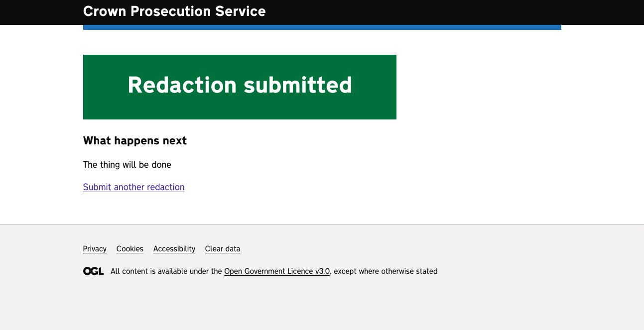Viewport: 644px width, 330px height.
Task: Go to the Accessibility page link
Action: click(174, 249)
